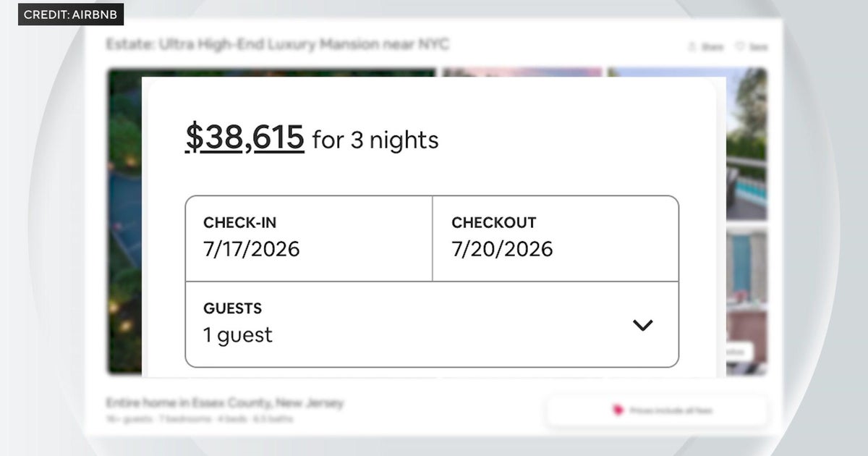Click 'Entire home in Essex County' heading
868x456 pixels.
pyautogui.click(x=224, y=403)
